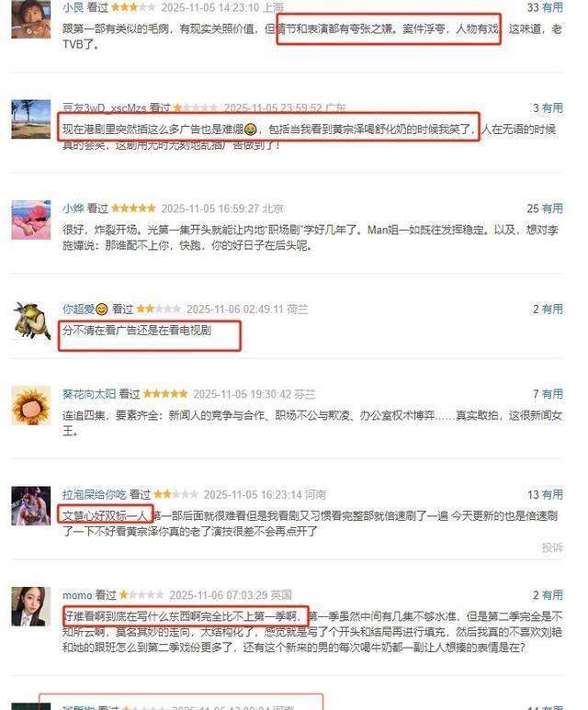Open 小良 username profile link
Viewport: 588px width, 710px height.
(x=73, y=7)
